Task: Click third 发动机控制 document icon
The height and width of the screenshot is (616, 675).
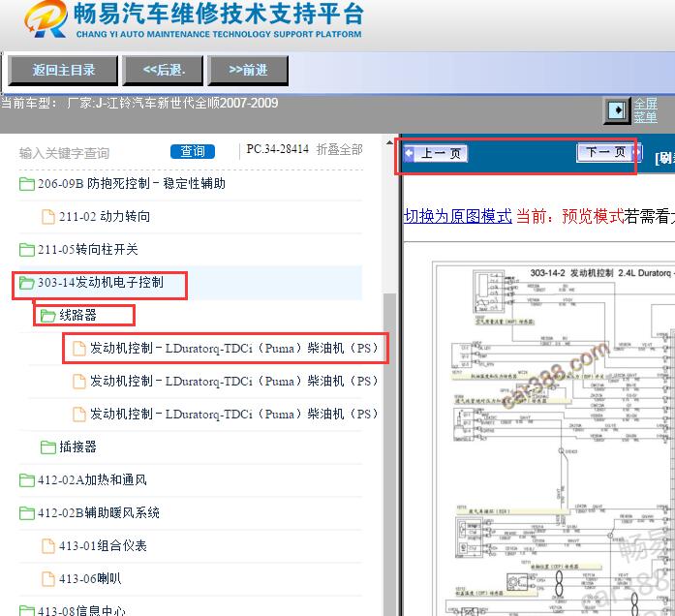Action: point(79,415)
